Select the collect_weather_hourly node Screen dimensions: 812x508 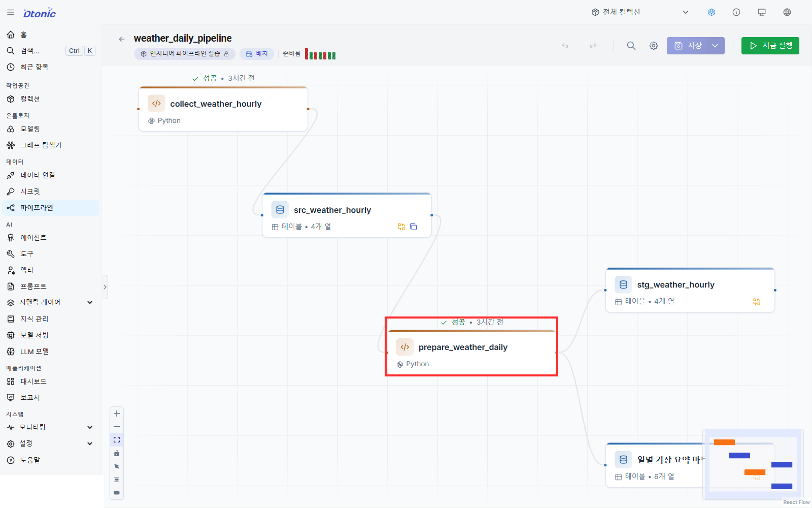223,109
